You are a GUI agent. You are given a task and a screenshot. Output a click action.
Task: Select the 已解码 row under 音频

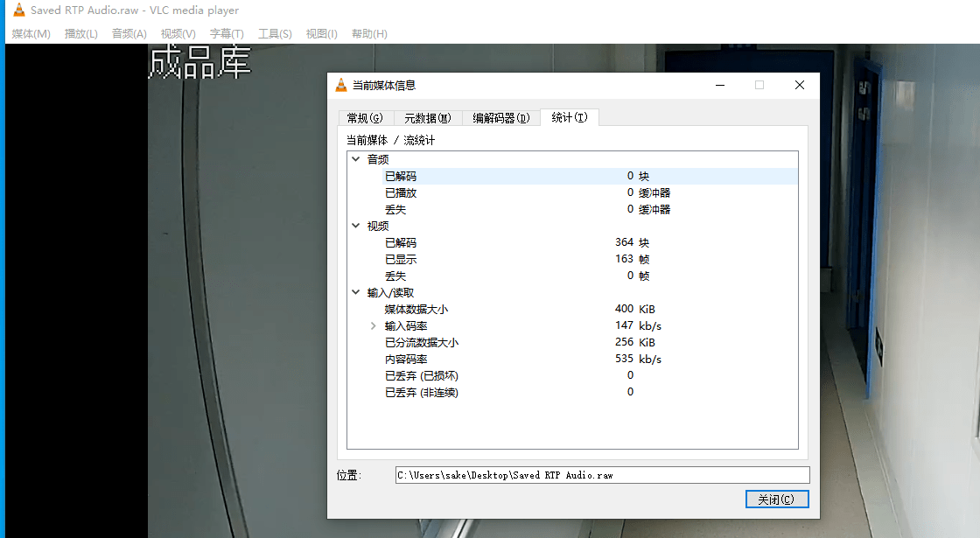[x=590, y=176]
